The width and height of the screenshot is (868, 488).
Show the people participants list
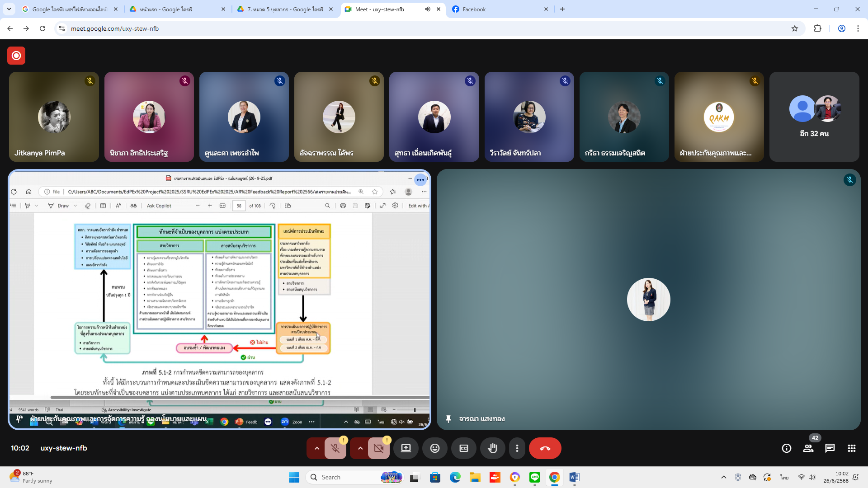(x=808, y=448)
